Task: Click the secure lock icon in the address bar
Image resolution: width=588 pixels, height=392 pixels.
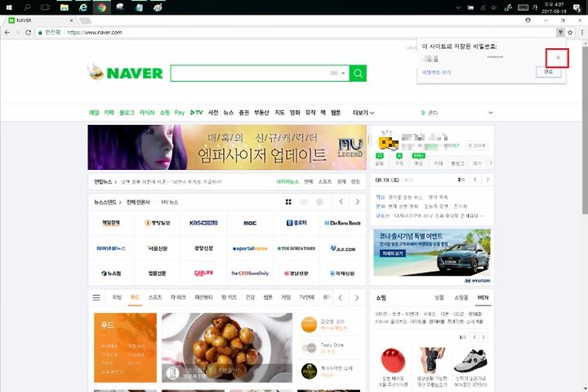Action: [x=40, y=33]
